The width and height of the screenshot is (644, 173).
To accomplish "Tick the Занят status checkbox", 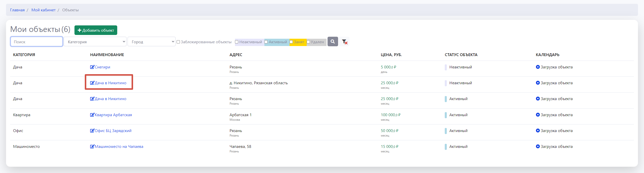I will (x=291, y=42).
